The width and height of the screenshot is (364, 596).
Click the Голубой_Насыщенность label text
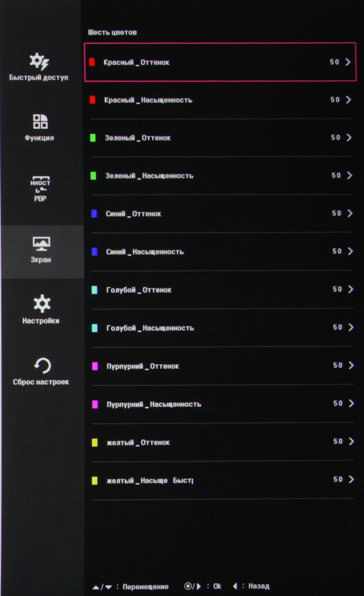(x=150, y=328)
